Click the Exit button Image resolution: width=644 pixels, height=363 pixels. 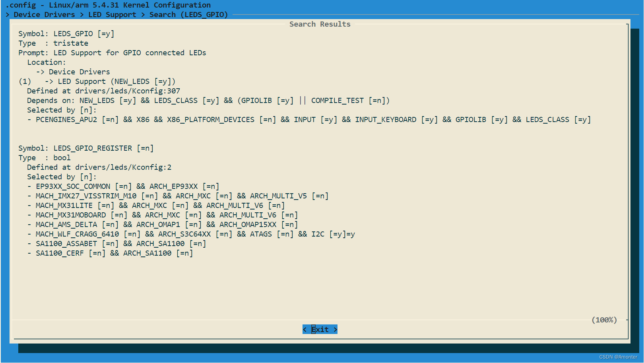[320, 329]
